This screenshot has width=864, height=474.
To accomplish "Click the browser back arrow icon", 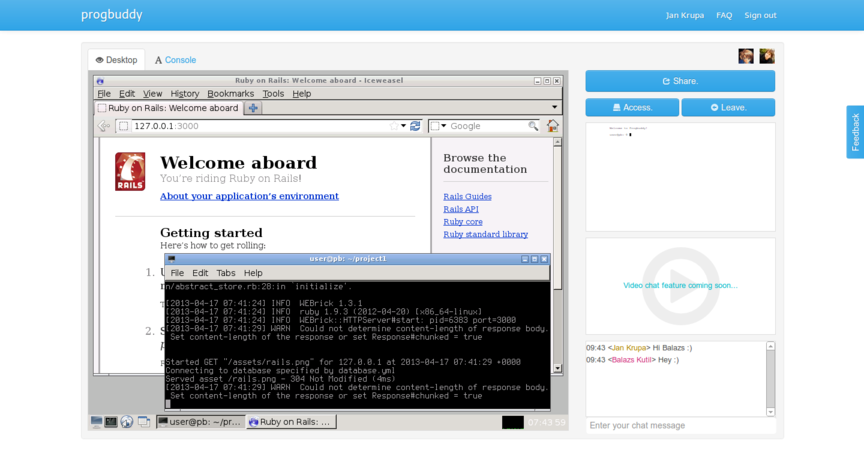I will click(104, 126).
